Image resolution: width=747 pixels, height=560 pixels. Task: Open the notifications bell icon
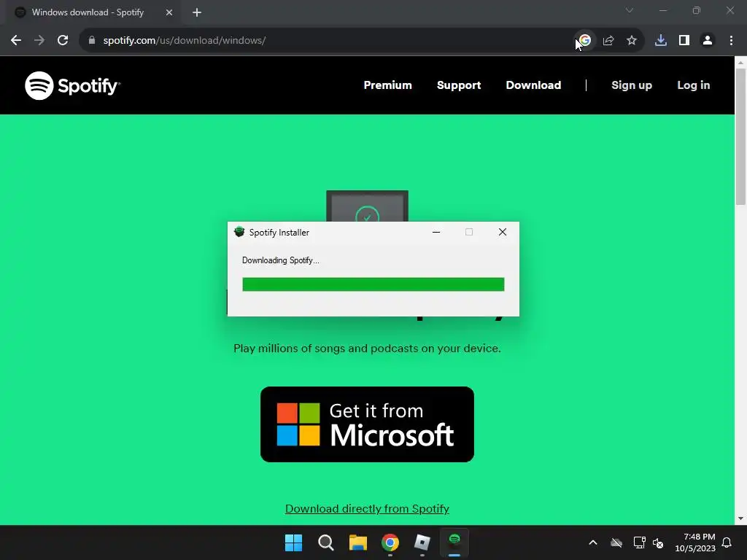coord(727,542)
